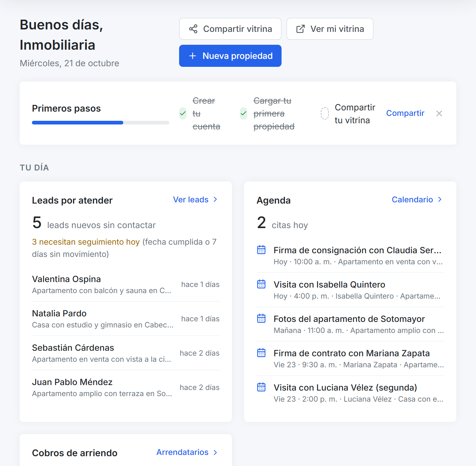The image size is (476, 466).
Task: Open Visita con Luciana Vélez (segunda)
Action: coord(350,393)
